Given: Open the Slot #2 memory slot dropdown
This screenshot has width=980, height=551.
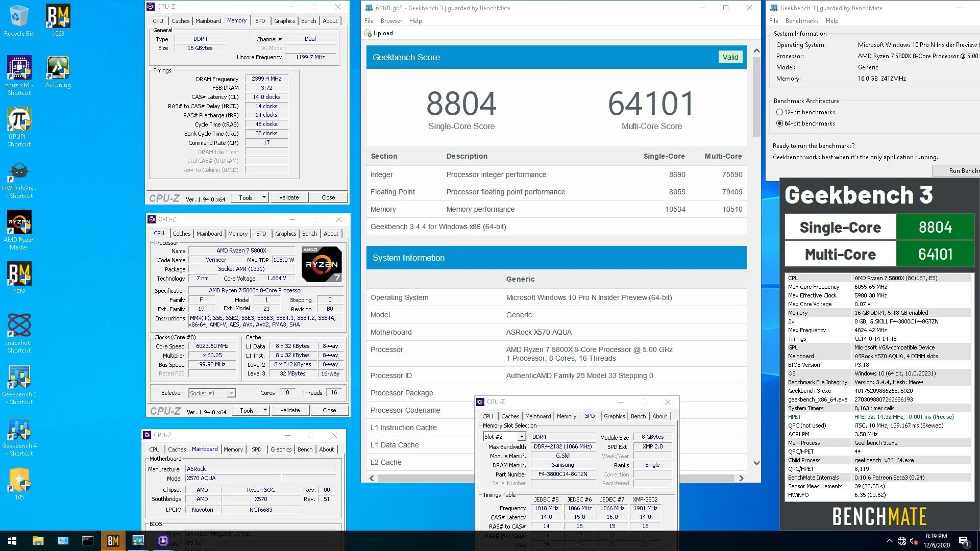Looking at the screenshot, I should [x=521, y=437].
